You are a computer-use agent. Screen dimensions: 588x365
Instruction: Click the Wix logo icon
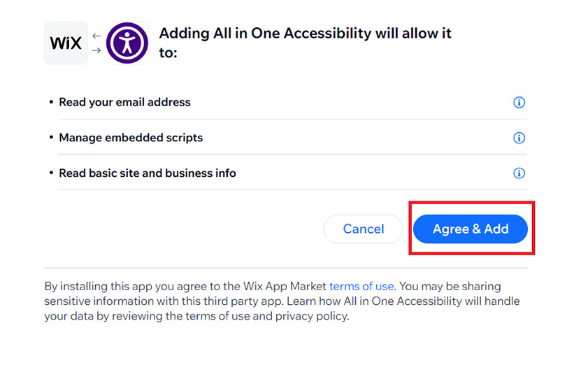click(66, 43)
